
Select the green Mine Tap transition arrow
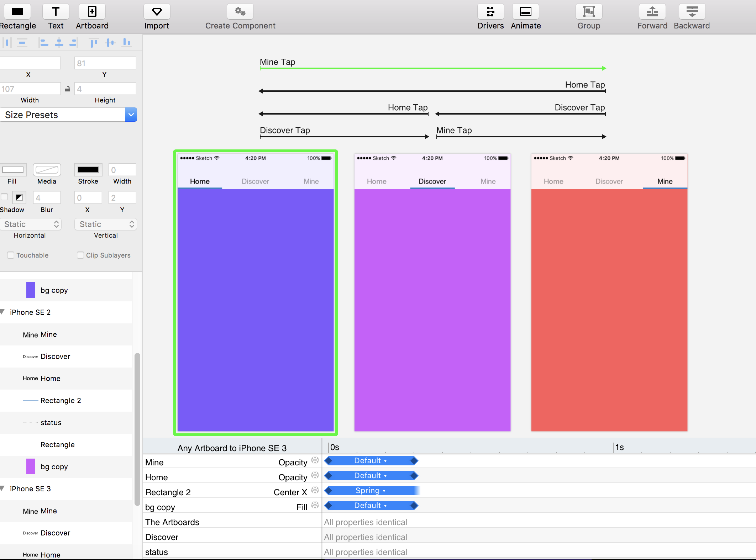tap(433, 68)
